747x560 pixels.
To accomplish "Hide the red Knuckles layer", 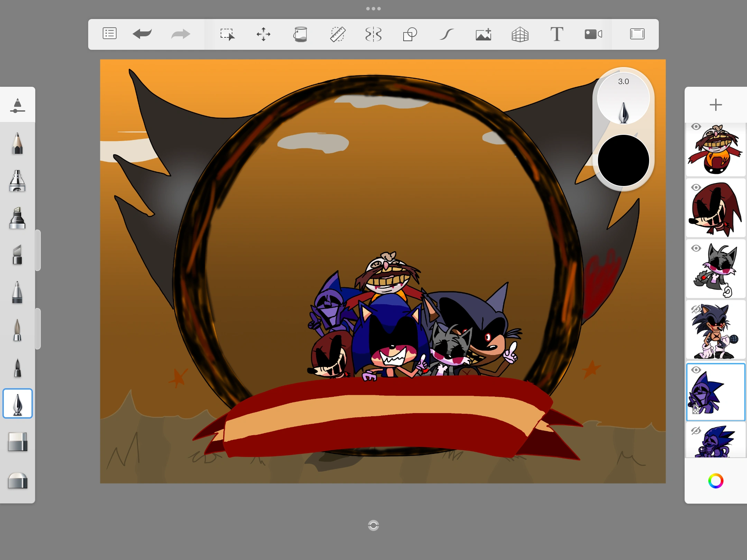I will 696,188.
